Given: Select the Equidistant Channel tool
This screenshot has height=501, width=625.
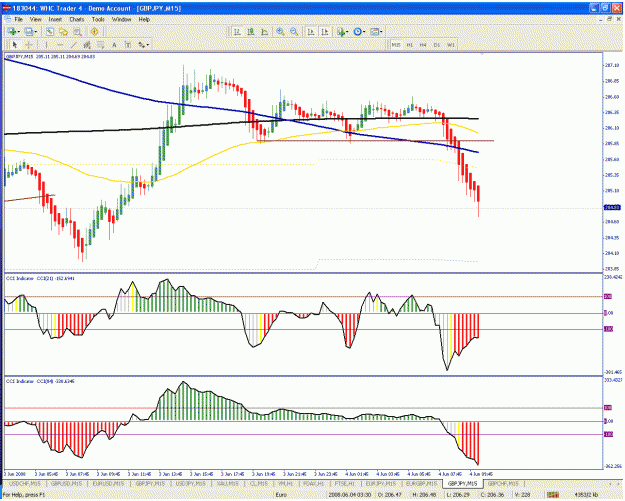Looking at the screenshot, I should click(87, 45).
